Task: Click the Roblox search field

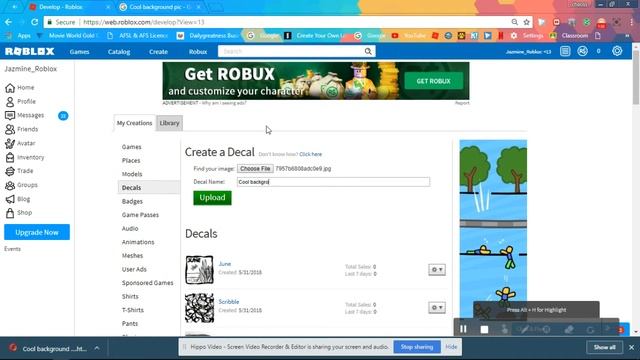Action: pyautogui.click(x=292, y=51)
